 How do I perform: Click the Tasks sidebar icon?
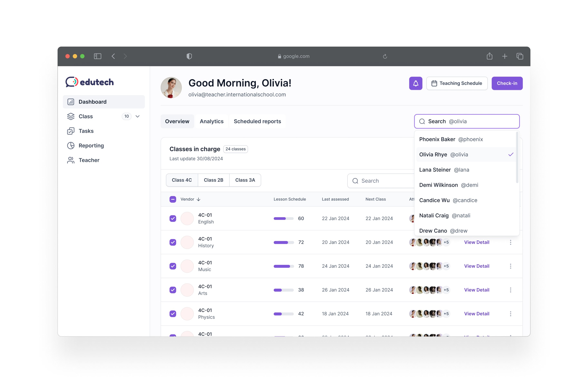pyautogui.click(x=71, y=131)
